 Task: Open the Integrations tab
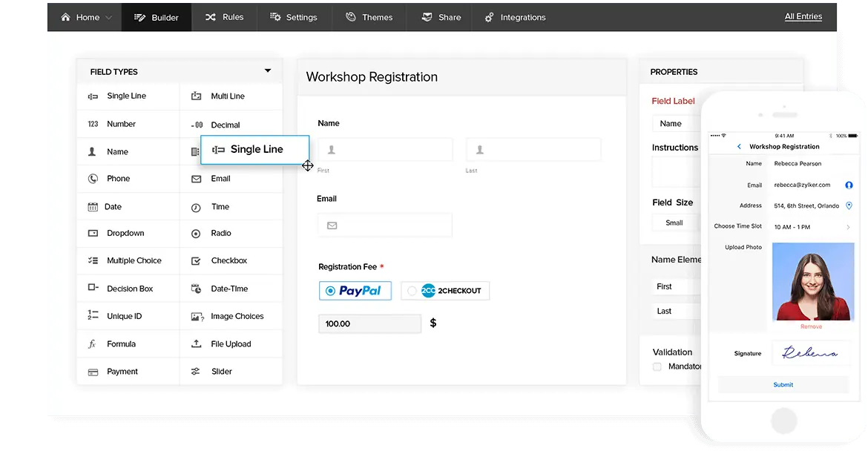(516, 17)
